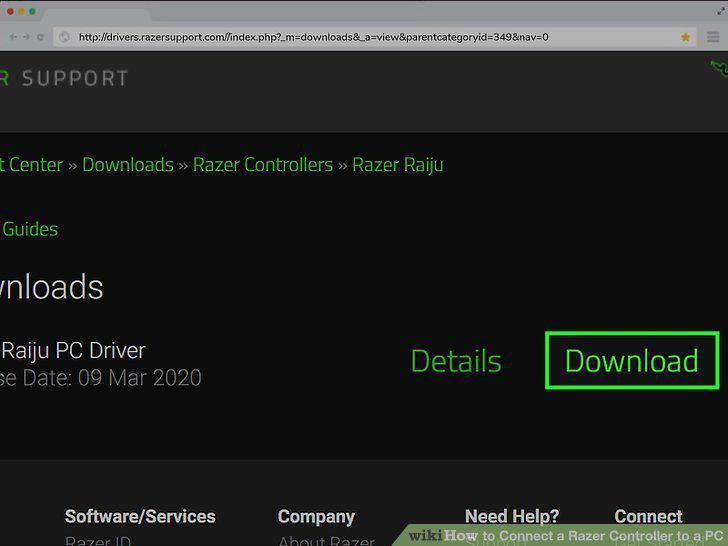Open the Guides link
The height and width of the screenshot is (546, 728).
pyautogui.click(x=30, y=229)
